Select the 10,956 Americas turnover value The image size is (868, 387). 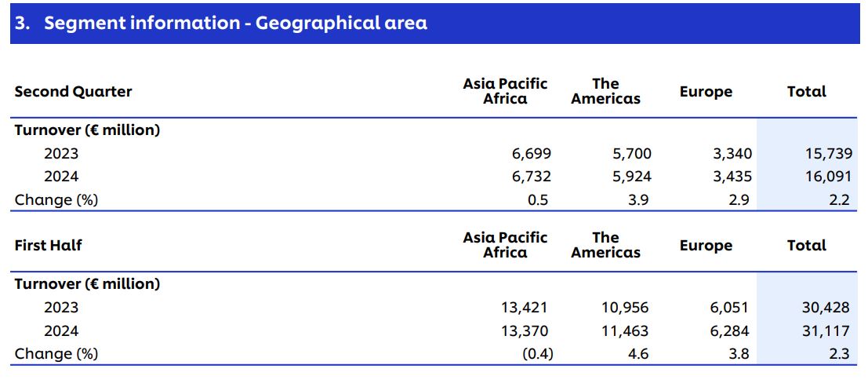(x=626, y=308)
